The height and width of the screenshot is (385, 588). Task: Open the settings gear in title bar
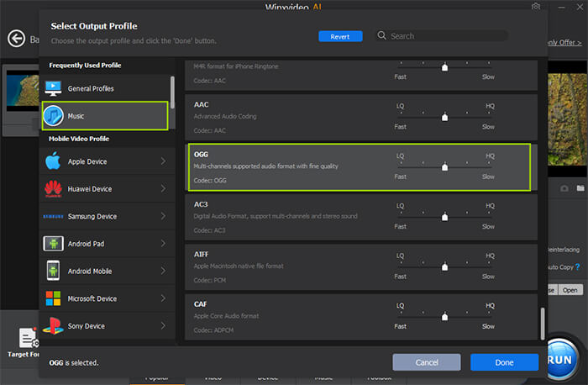(x=536, y=7)
